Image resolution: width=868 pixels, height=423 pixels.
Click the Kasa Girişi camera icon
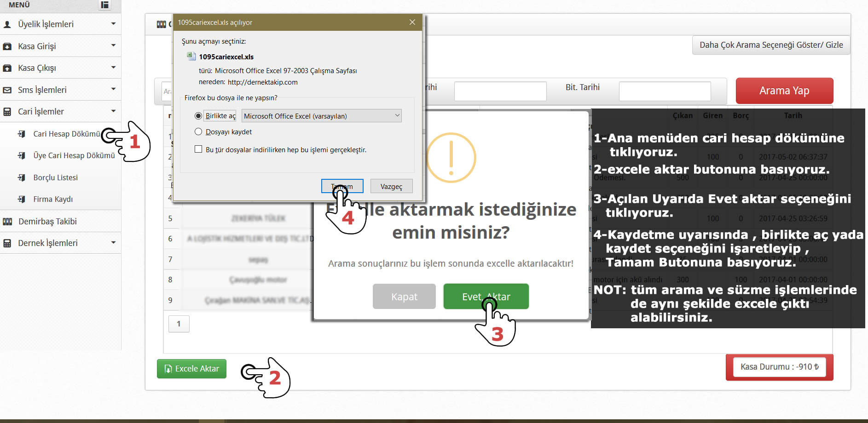[x=7, y=46]
